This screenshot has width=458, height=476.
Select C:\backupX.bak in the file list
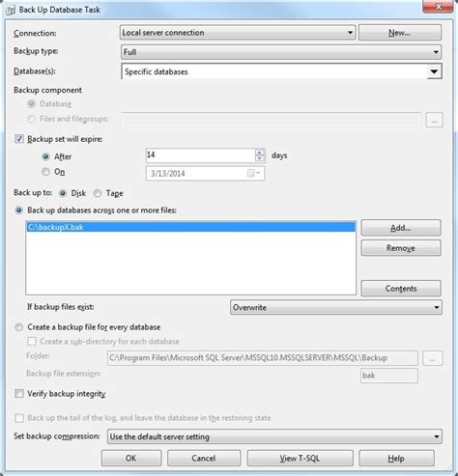pyautogui.click(x=191, y=227)
